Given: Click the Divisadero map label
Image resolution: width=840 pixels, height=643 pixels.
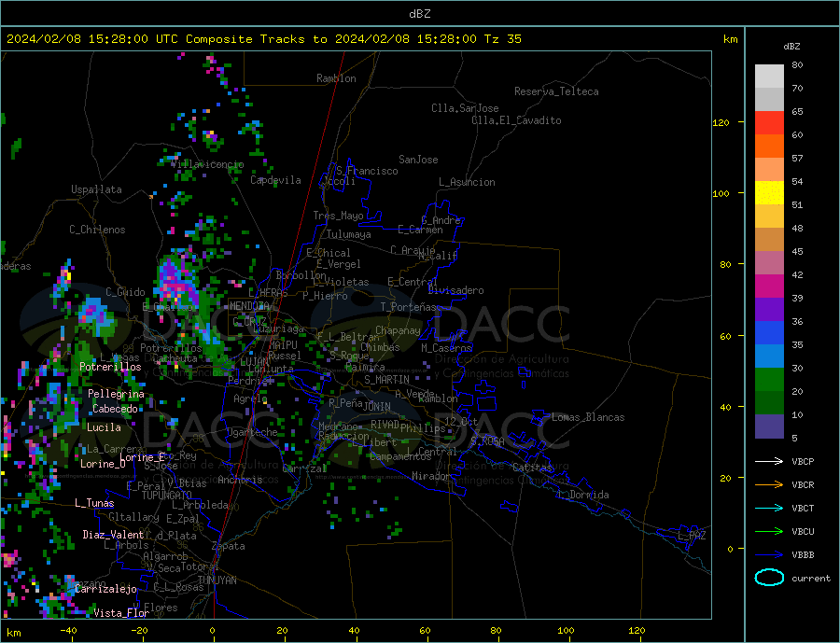Looking at the screenshot, I should coord(455,290).
